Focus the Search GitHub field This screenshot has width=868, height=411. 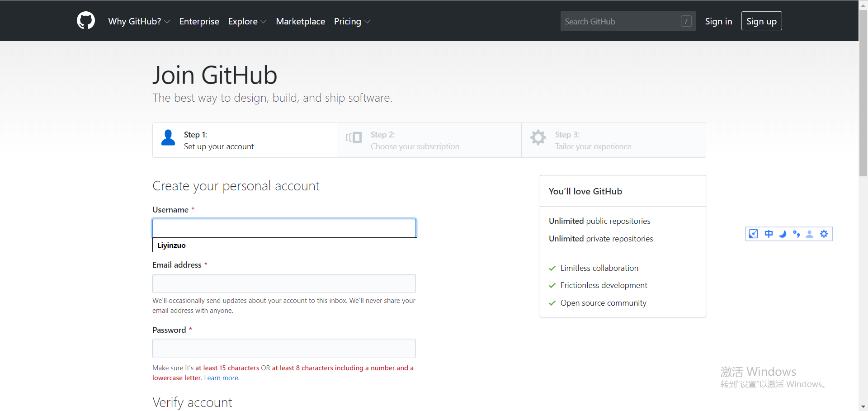coord(628,21)
